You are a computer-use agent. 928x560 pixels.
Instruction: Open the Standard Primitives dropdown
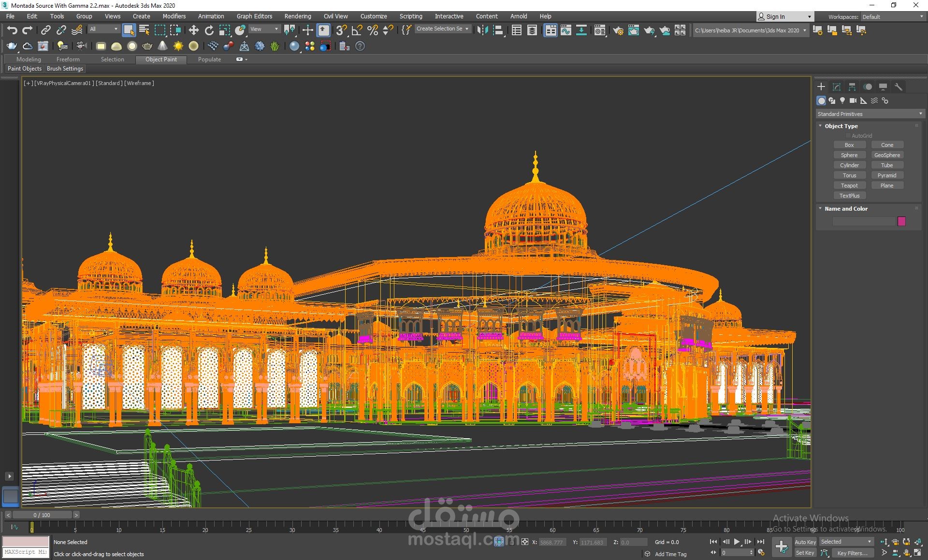[870, 114]
